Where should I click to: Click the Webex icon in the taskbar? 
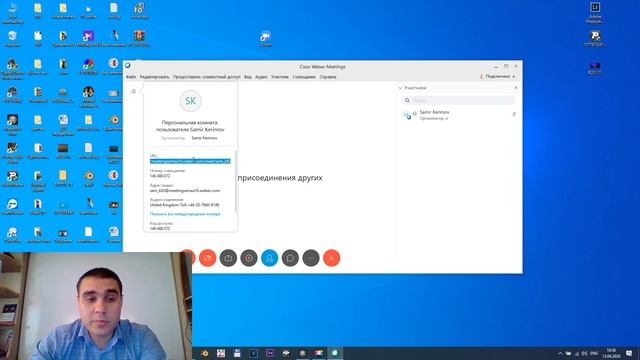click(335, 353)
